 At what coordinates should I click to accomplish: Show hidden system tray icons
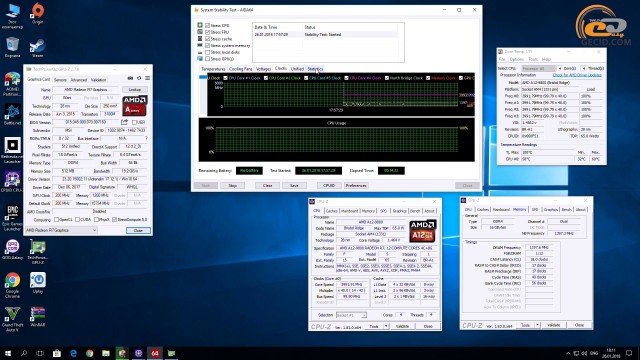(568, 353)
